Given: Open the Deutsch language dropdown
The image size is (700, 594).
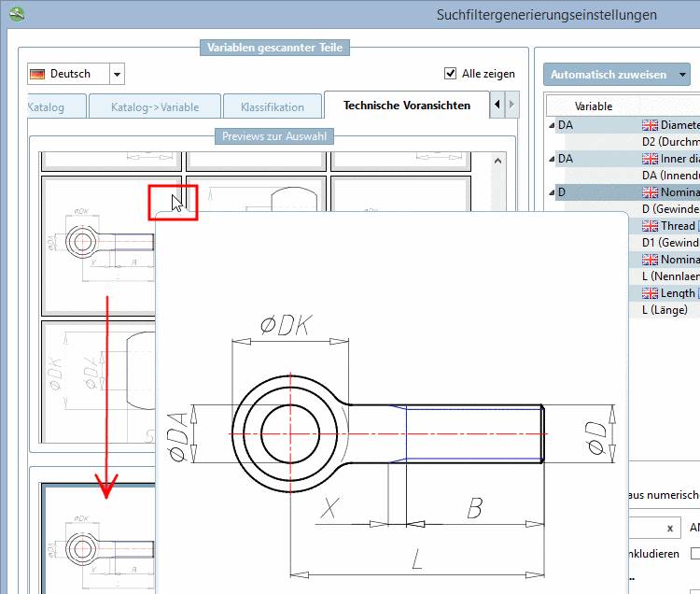Looking at the screenshot, I should click(x=117, y=74).
